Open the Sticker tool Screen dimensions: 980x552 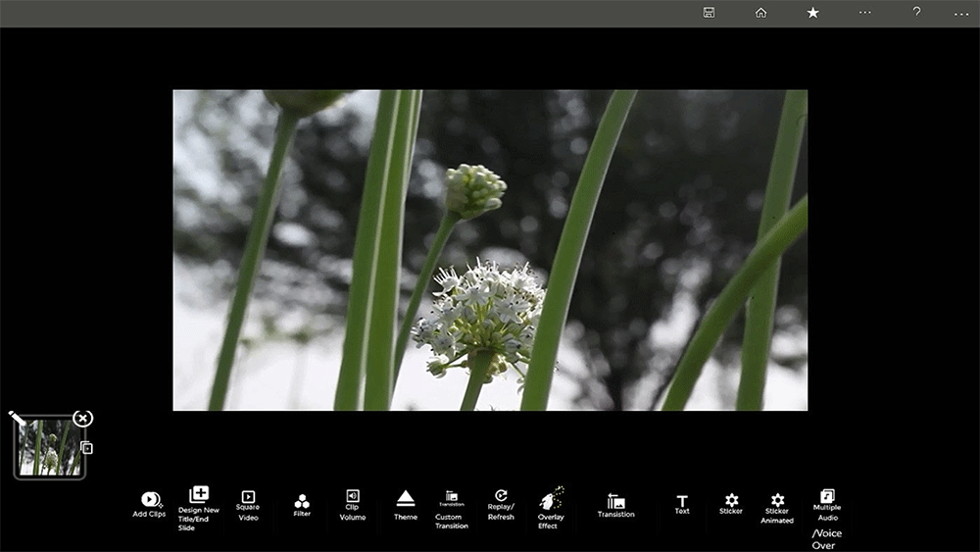click(x=731, y=500)
